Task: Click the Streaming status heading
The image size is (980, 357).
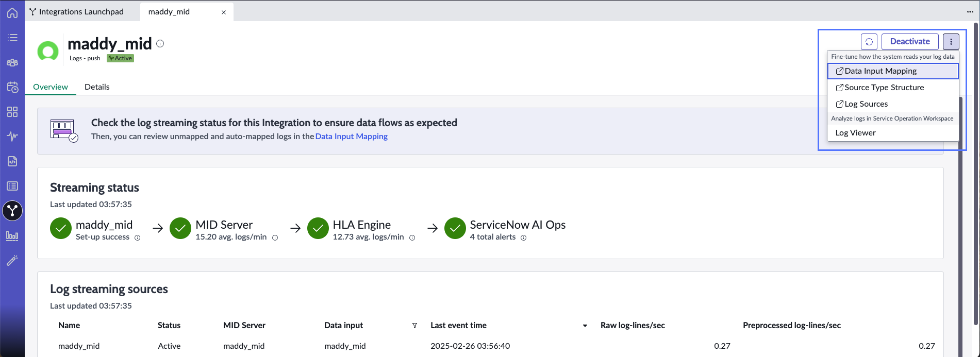Action: pos(94,188)
